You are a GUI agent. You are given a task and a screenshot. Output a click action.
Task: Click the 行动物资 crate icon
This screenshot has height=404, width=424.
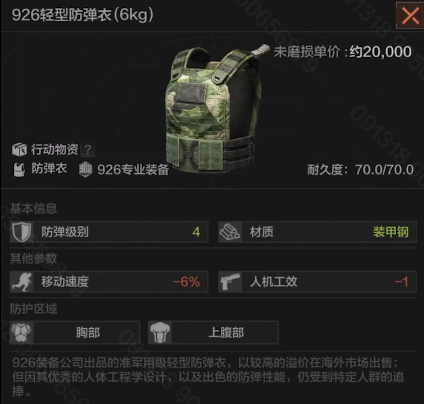point(19,149)
